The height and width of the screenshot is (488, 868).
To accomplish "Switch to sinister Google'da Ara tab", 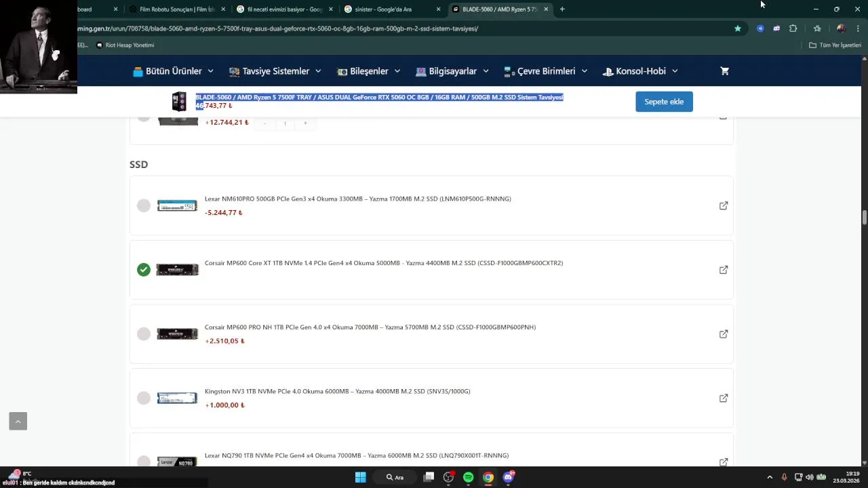I will pyautogui.click(x=392, y=9).
